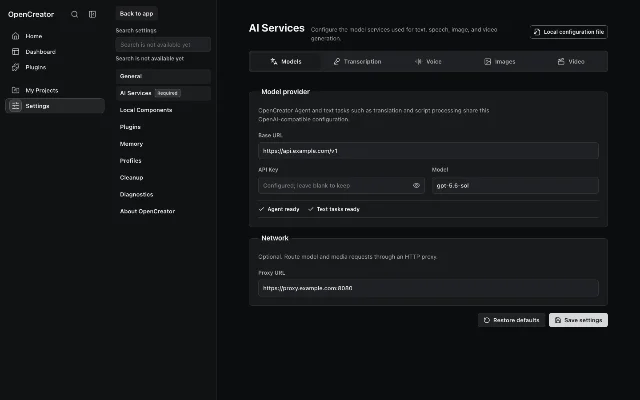Click the Save settings disk icon
Screen dimensions: 640x400
coord(558,320)
